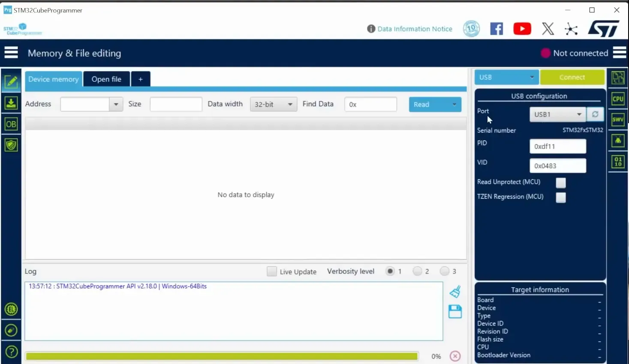Switch to the Device memory tab
Screen dimensions: 629x364
point(54,79)
